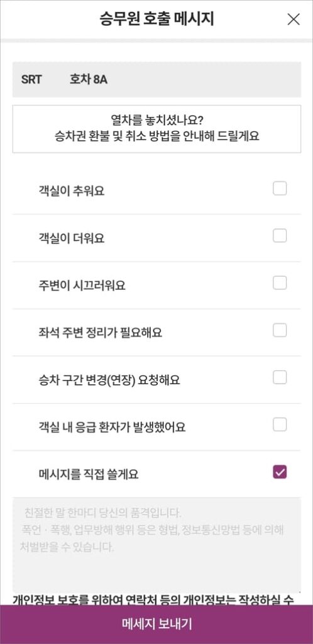Mark the 승차 구간 변경(연장) 요청해요 checkbox
Viewport: 313px width, 644px height.
(280, 377)
